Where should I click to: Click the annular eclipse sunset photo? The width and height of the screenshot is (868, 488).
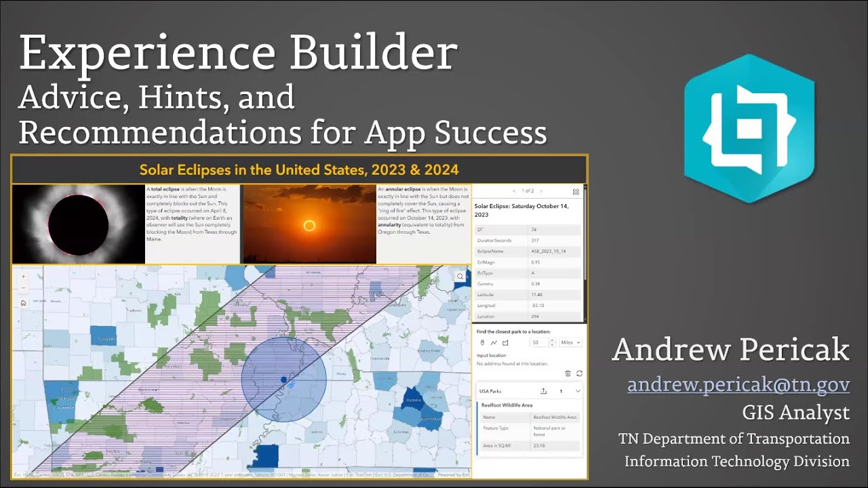[309, 224]
